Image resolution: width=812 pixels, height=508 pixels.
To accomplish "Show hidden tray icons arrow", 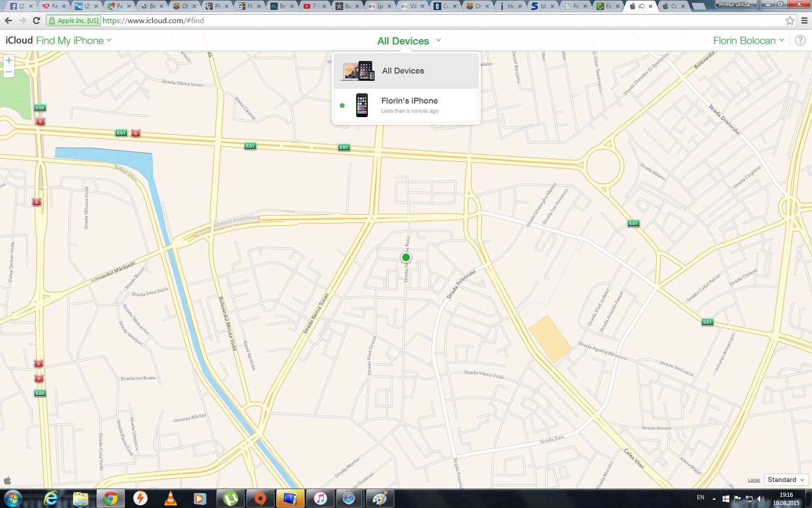I will click(x=714, y=498).
